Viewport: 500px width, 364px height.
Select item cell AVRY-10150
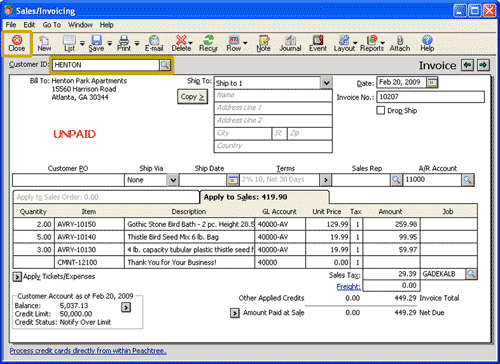[x=89, y=224]
